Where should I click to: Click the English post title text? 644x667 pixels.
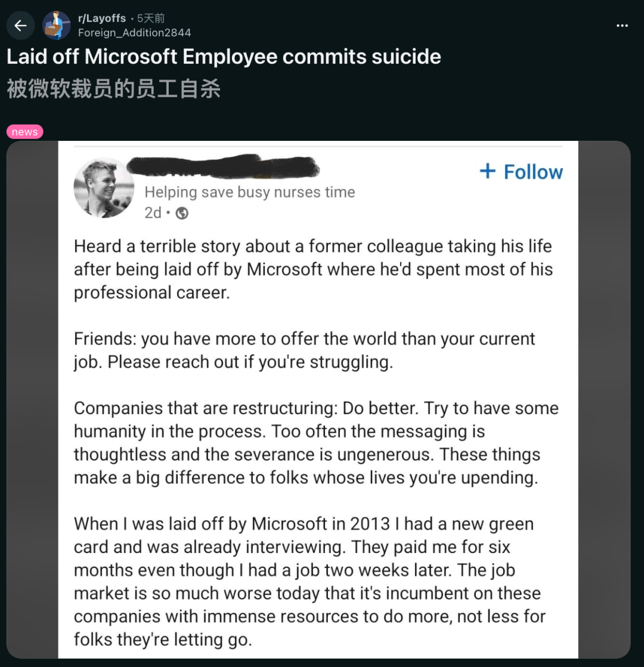[x=224, y=57]
